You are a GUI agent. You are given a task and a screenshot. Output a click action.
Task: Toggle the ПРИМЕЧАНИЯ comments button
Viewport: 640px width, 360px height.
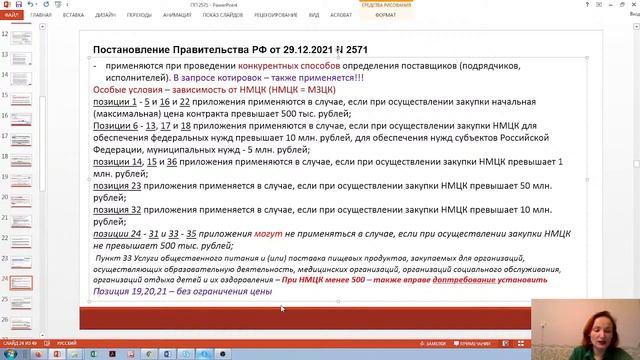pos(472,344)
